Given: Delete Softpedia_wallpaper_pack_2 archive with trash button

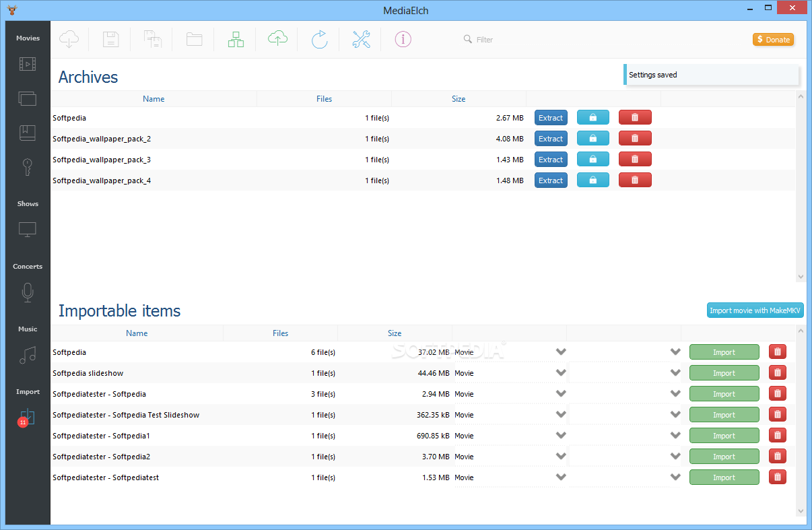Looking at the screenshot, I should coord(635,139).
